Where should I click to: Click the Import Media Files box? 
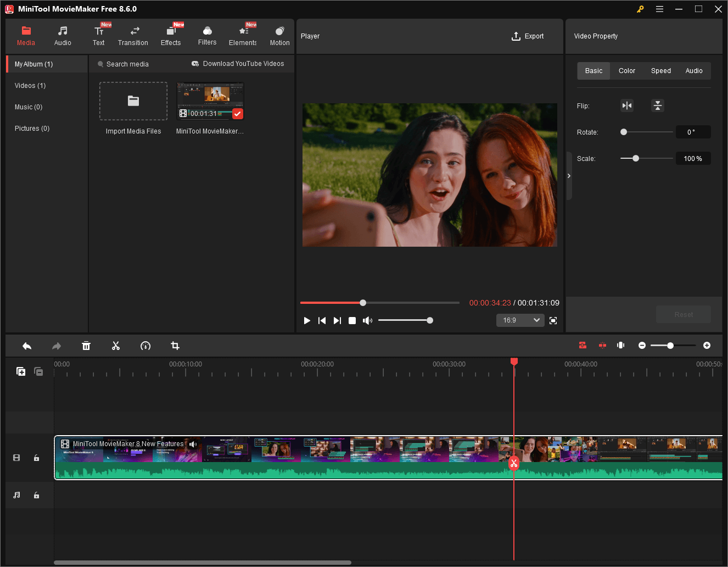[x=133, y=101]
